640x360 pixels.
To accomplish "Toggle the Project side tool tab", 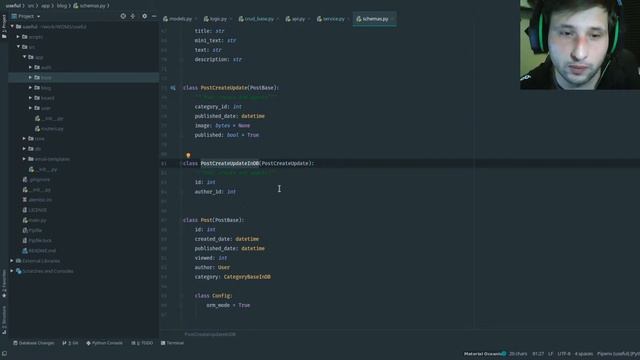I will (x=4, y=27).
